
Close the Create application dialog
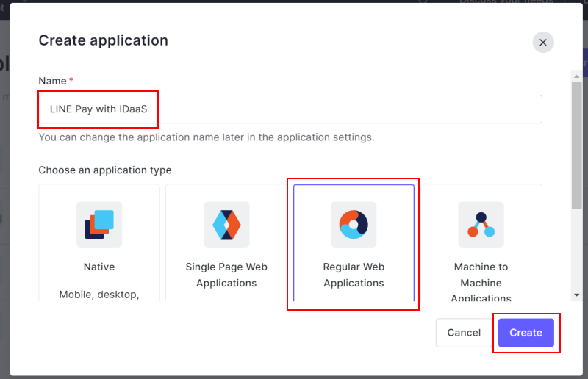[x=543, y=43]
